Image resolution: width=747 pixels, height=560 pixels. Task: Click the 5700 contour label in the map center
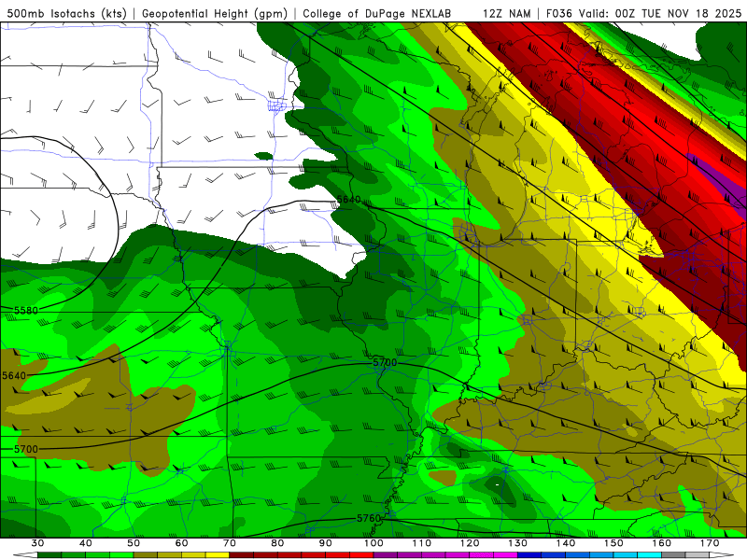(x=385, y=363)
